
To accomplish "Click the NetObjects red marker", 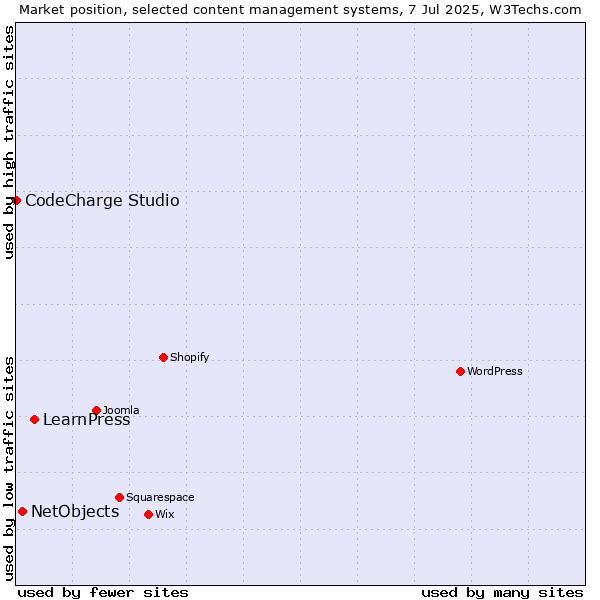I will pos(23,512).
